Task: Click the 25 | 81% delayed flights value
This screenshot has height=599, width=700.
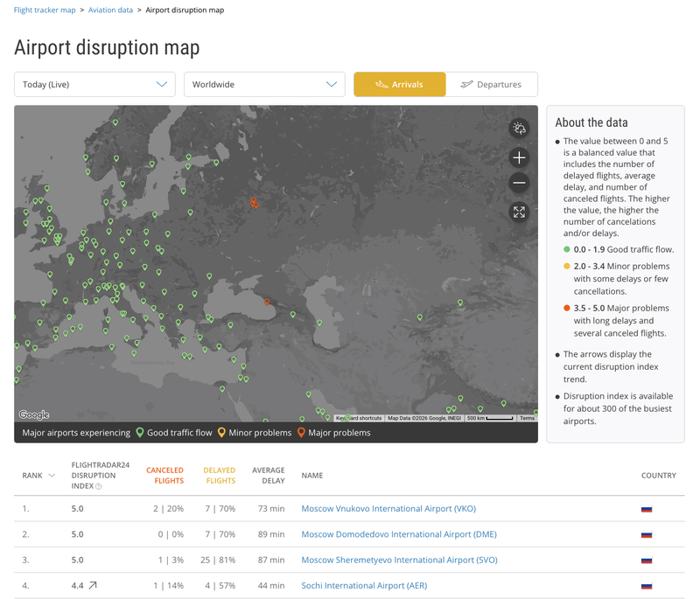Action: click(x=218, y=560)
